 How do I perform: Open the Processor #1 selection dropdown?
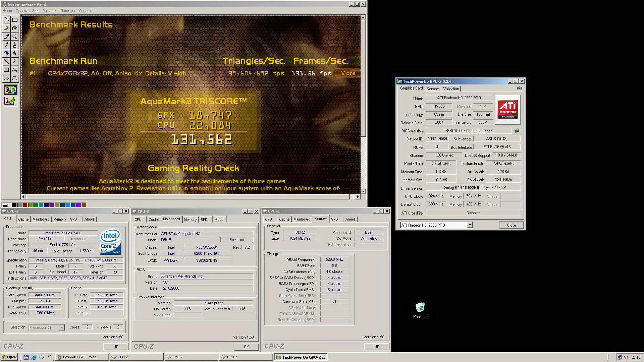(62, 327)
